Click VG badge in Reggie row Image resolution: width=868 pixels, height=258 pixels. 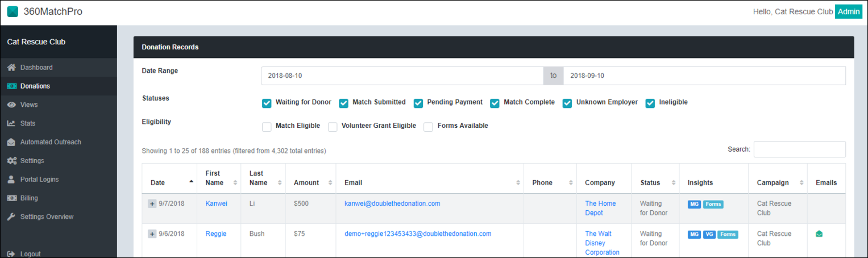(709, 234)
